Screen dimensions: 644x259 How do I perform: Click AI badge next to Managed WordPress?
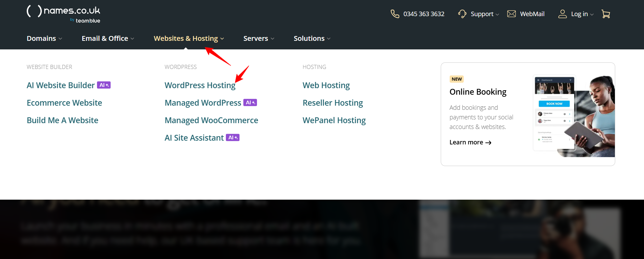(250, 103)
